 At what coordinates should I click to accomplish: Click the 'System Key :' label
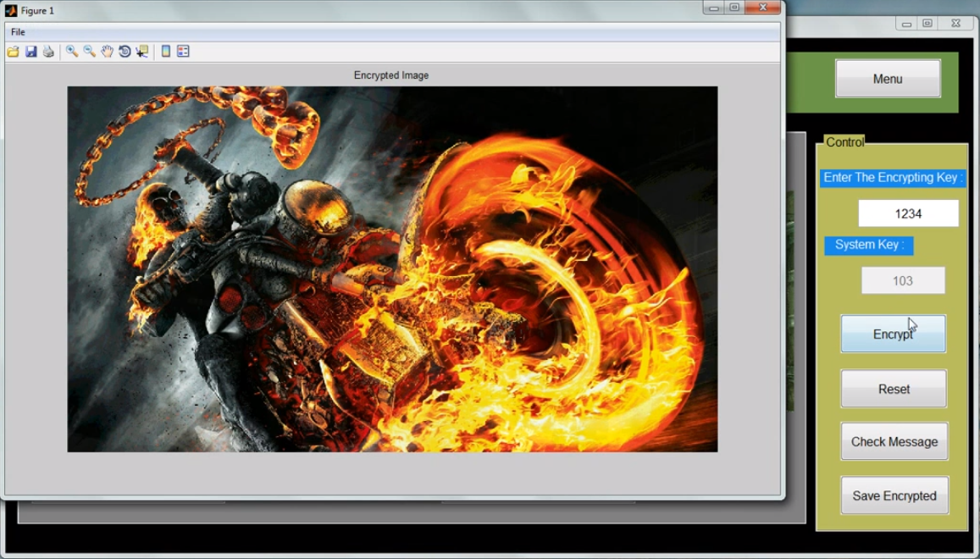[869, 245]
